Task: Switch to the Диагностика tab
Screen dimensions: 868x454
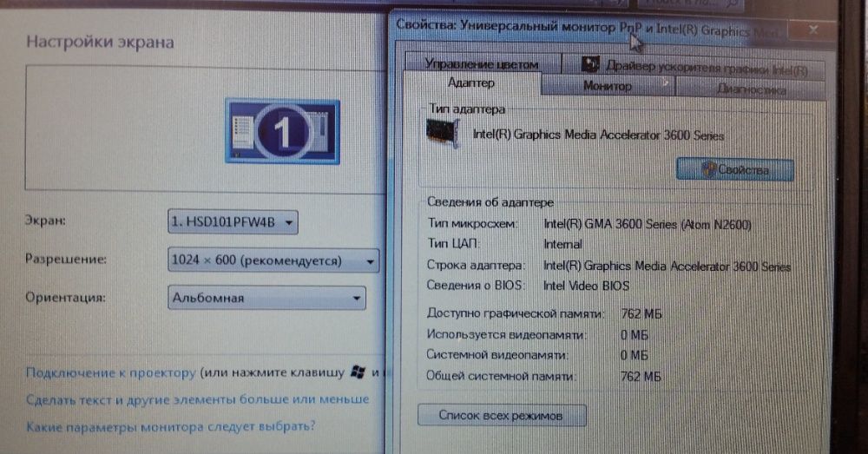Action: (x=751, y=89)
